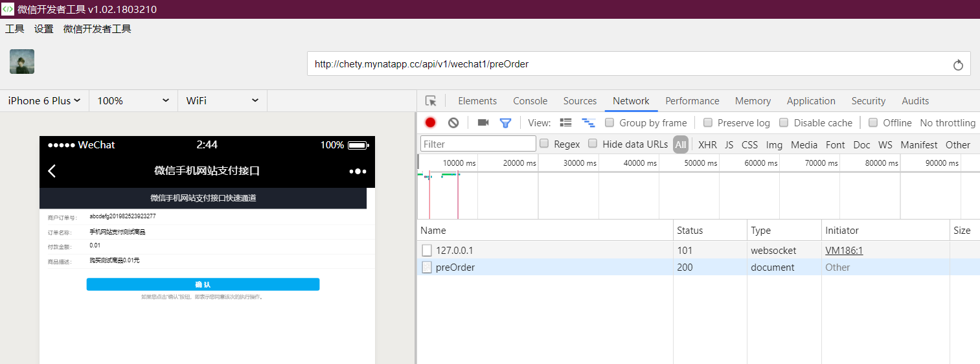
Task: Switch to large request rows view
Action: (566, 122)
